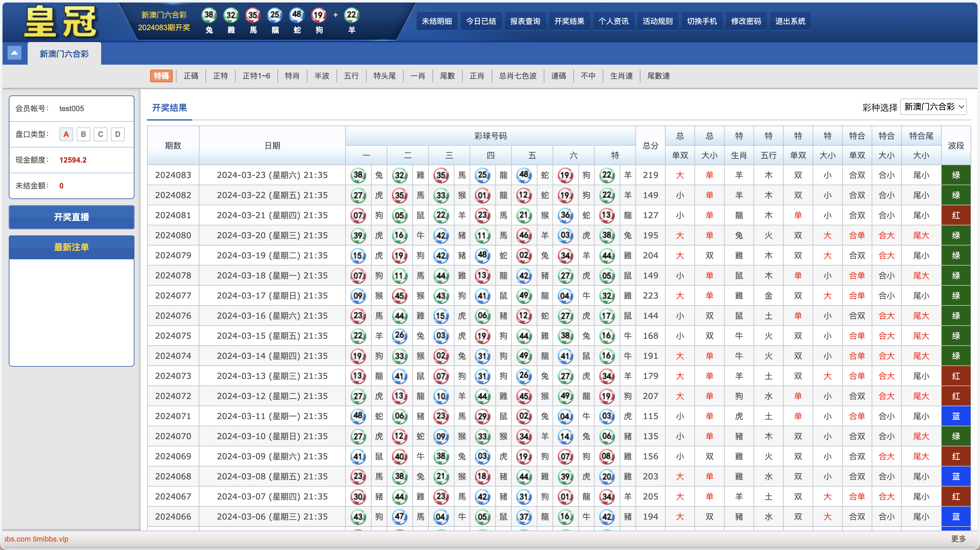Click the header ball numbered 48
Screen dimensions: 980x550
click(297, 15)
